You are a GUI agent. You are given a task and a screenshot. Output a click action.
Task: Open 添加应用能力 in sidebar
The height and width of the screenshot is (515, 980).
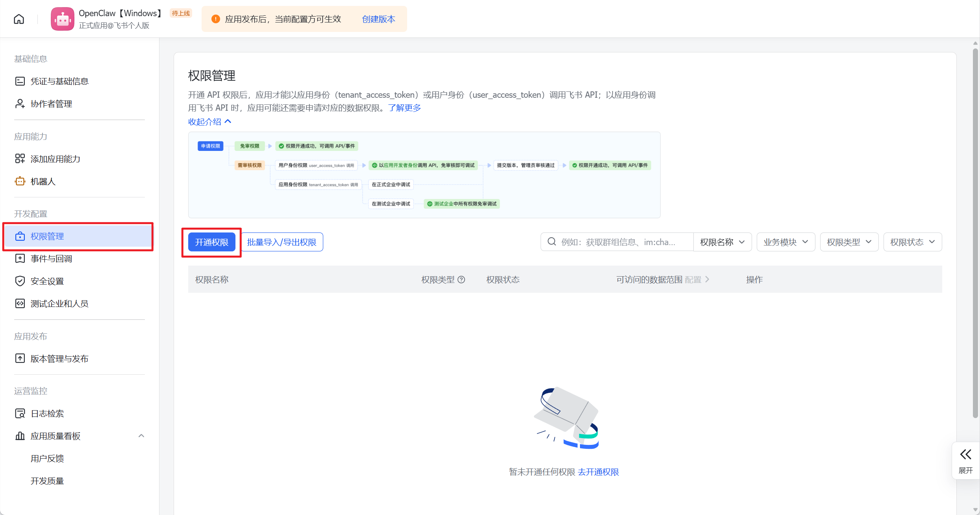[55, 159]
